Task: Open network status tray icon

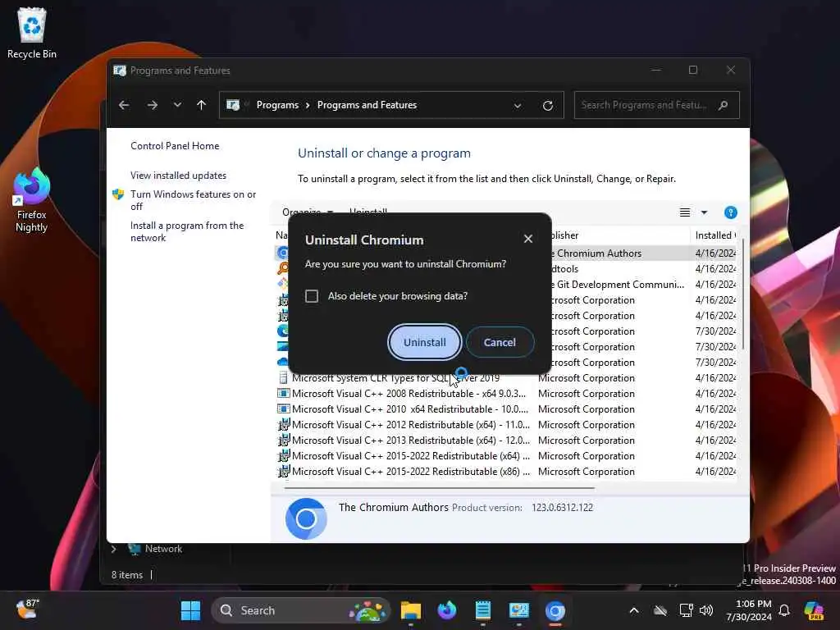Action: point(686,610)
